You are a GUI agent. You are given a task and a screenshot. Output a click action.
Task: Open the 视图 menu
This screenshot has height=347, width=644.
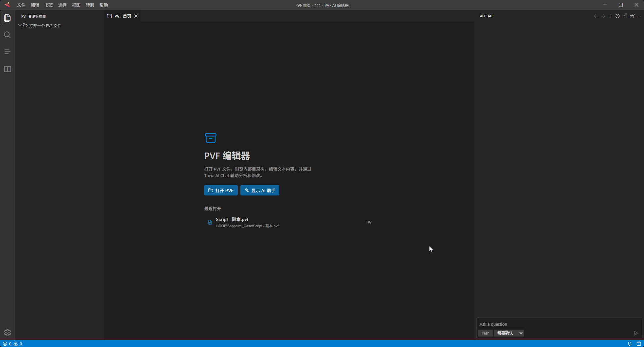click(76, 5)
